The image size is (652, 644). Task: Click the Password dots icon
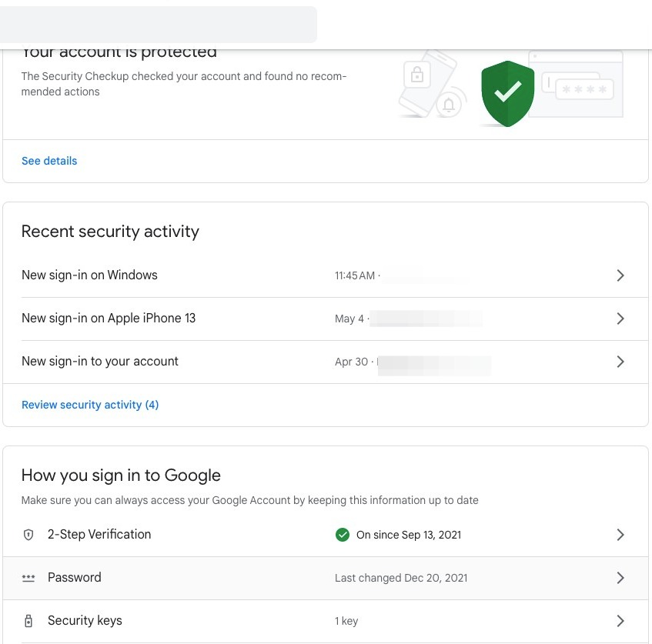click(28, 578)
